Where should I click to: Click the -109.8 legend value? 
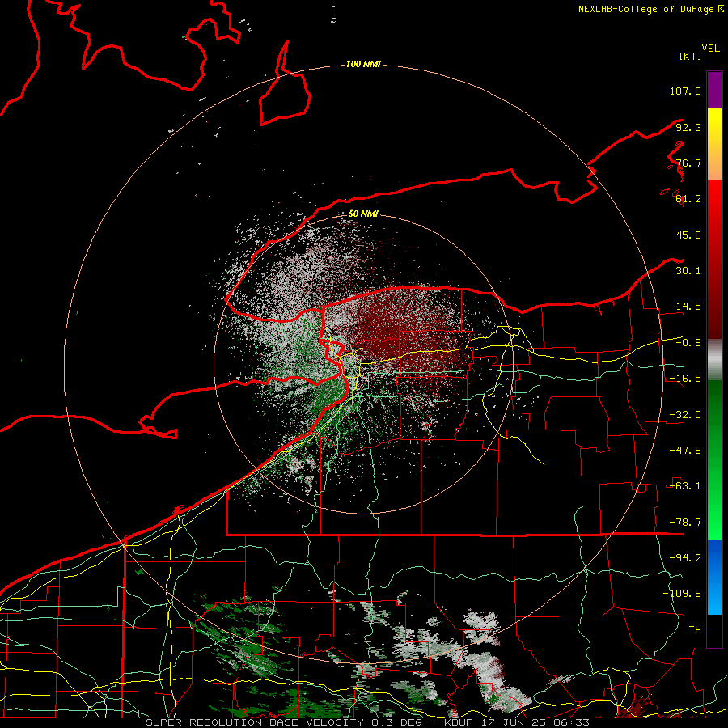[682, 594]
